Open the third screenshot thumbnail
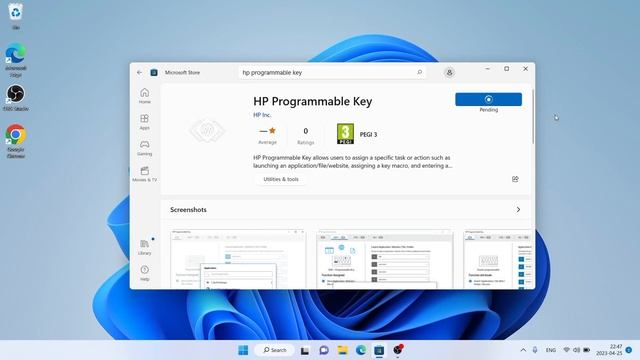 point(498,259)
